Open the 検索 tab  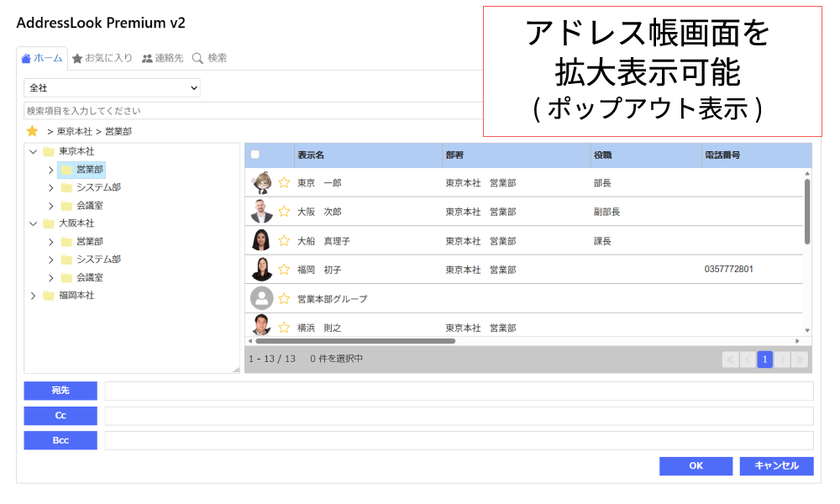[209, 58]
